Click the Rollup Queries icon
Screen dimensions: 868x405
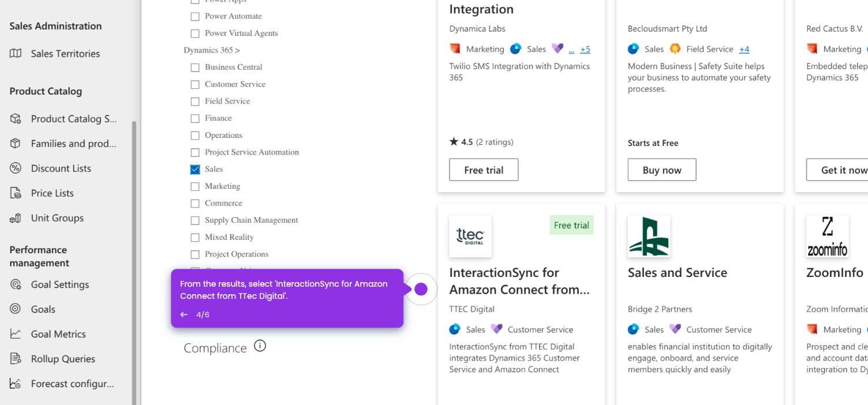point(16,359)
